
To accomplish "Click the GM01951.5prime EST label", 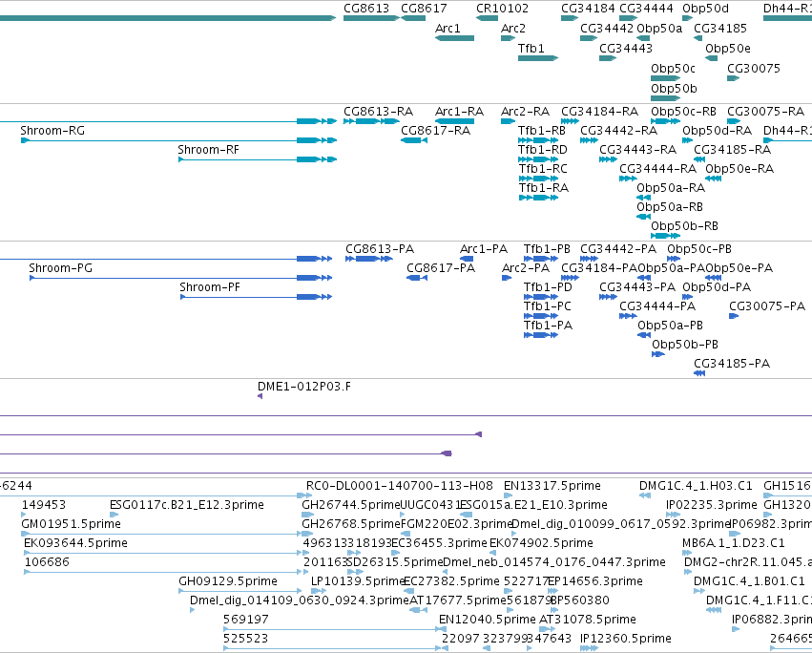I will click(x=71, y=524).
